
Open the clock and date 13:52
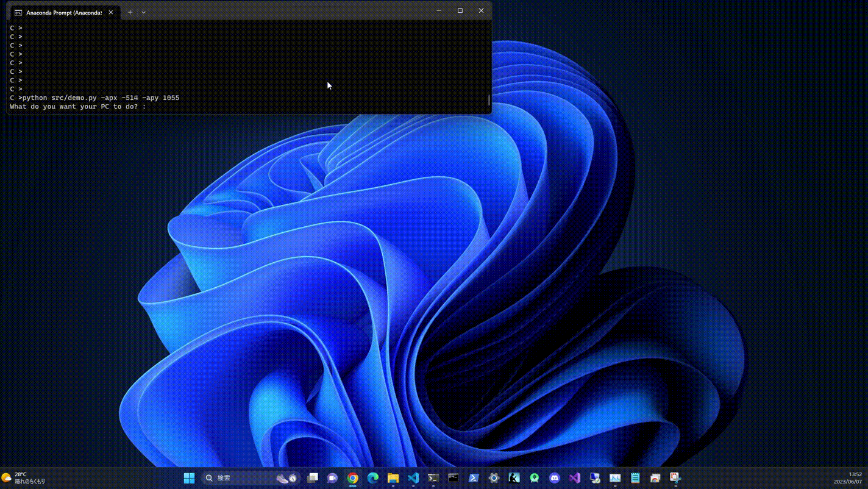coord(849,478)
